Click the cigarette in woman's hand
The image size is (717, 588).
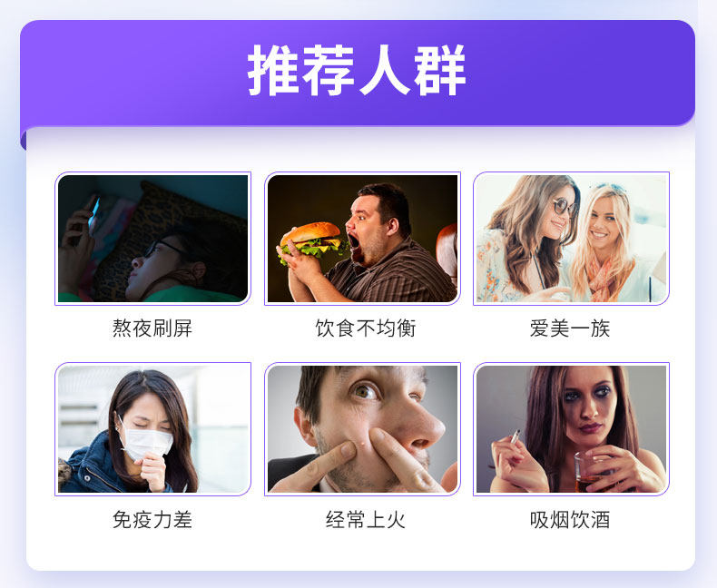[516, 436]
